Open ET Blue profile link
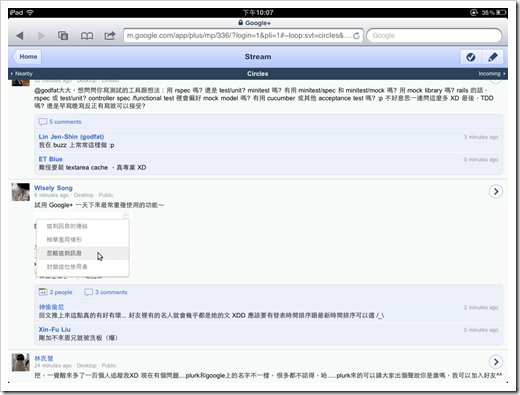520x395 pixels. pos(51,159)
